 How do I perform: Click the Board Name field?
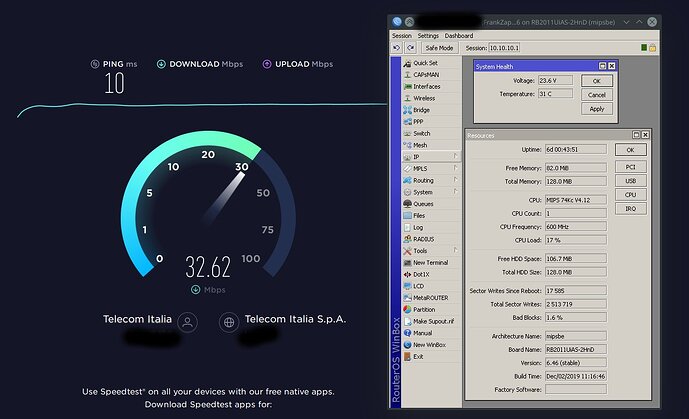pyautogui.click(x=576, y=350)
